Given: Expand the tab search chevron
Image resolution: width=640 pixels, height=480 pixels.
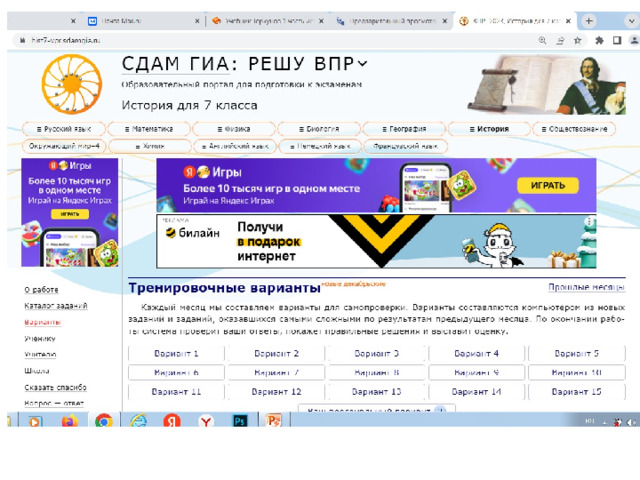Looking at the screenshot, I should coord(631,21).
